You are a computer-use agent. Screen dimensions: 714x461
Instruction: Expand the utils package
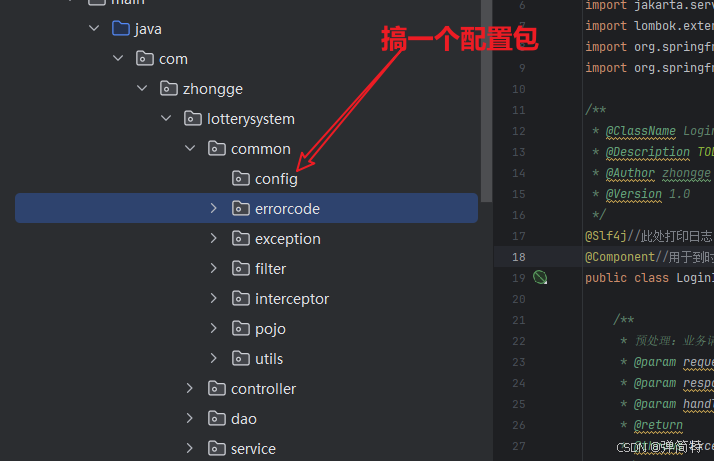pos(213,359)
